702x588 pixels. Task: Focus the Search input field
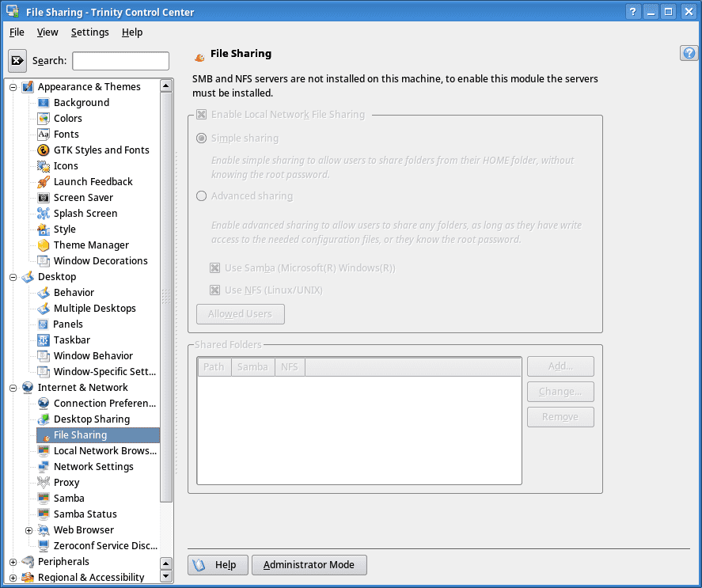121,61
